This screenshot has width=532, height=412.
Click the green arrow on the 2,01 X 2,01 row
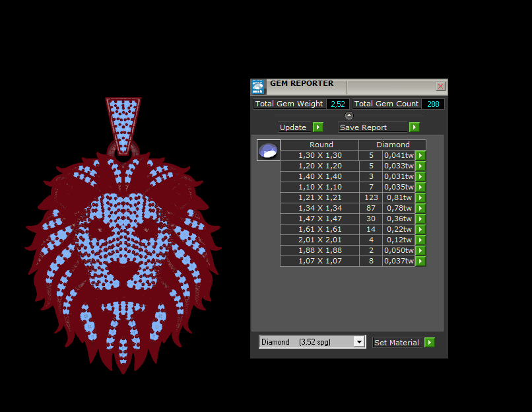click(420, 240)
